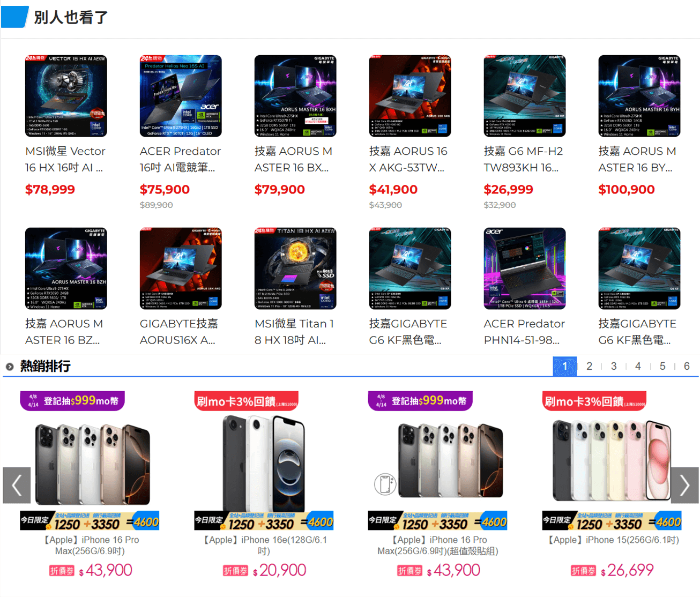Switch to ranking page 6
The width and height of the screenshot is (700, 597).
[687, 366]
